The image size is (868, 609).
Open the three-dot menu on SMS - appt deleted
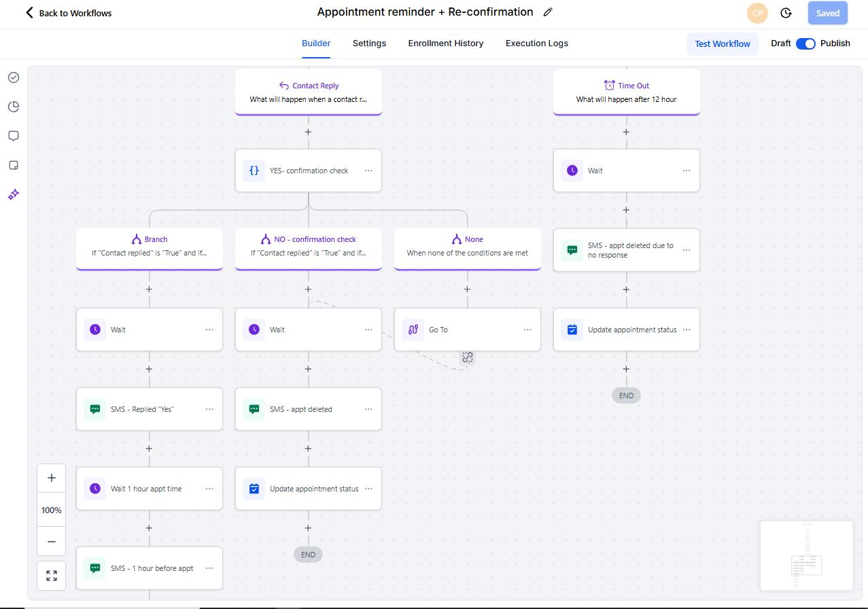tap(368, 409)
